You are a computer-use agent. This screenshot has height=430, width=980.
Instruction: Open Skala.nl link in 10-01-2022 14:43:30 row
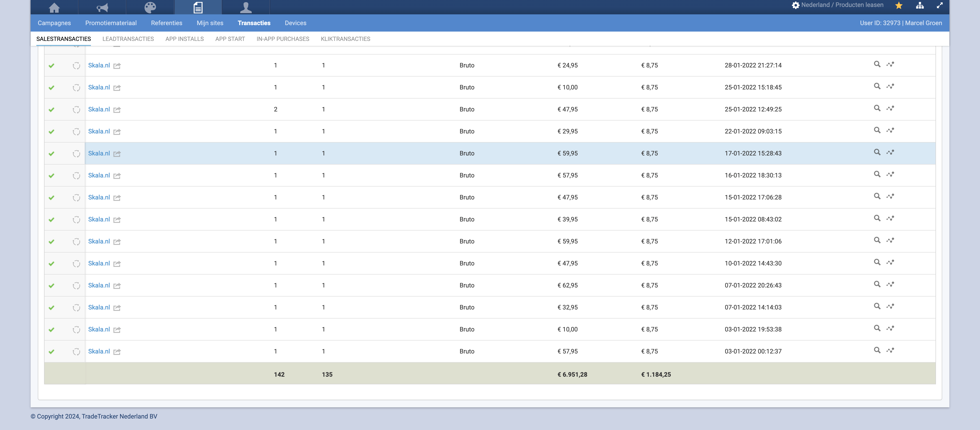click(x=99, y=264)
